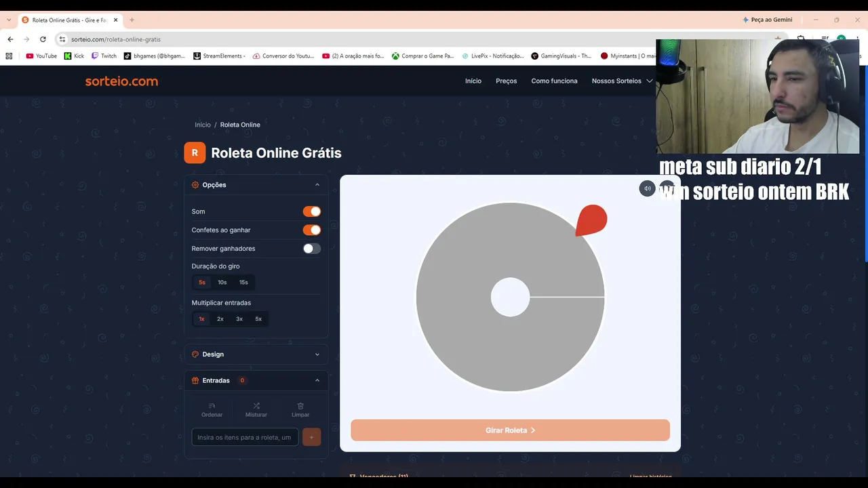Click the Entradas gift icon
Viewport: 868px width, 488px height.
coord(195,381)
